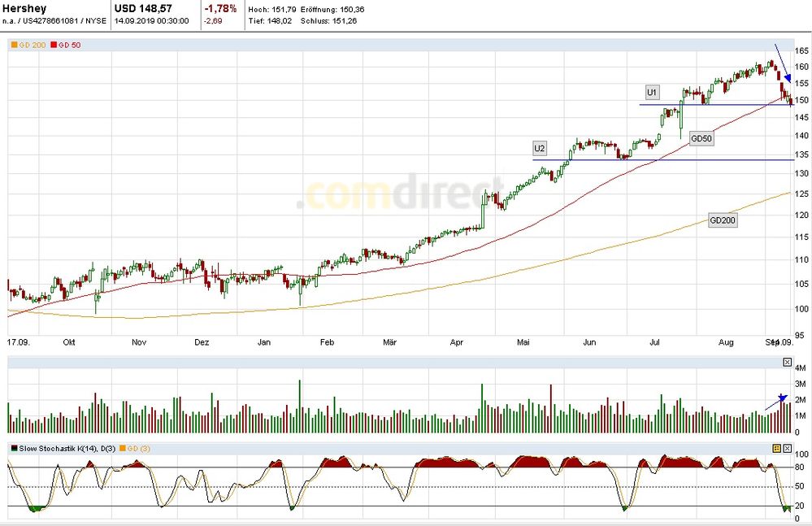Click the 150 price axis label
This screenshot has width=812, height=526.
pyautogui.click(x=801, y=100)
